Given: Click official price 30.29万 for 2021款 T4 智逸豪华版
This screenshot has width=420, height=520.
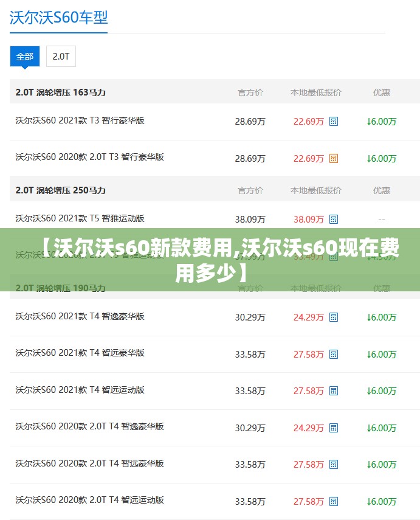Looking at the screenshot, I should point(250,317).
